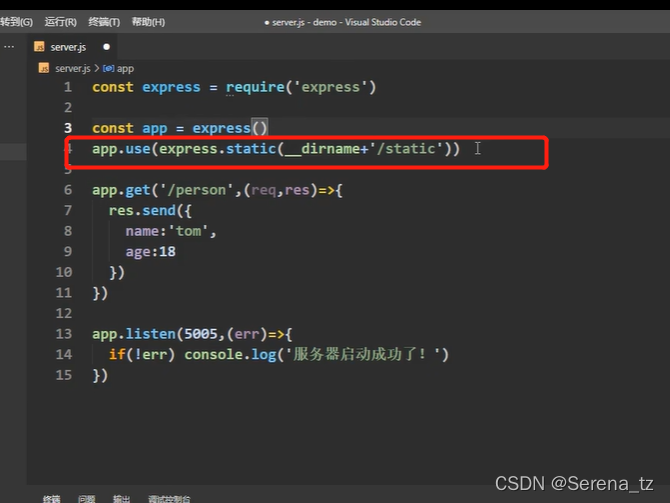
Task: Click app.listen on line 13
Action: [134, 334]
